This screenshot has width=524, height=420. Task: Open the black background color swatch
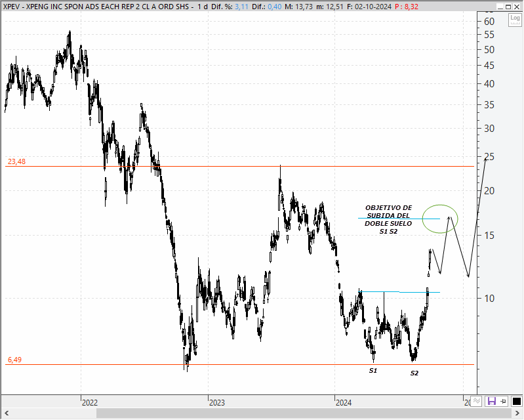click(x=517, y=401)
